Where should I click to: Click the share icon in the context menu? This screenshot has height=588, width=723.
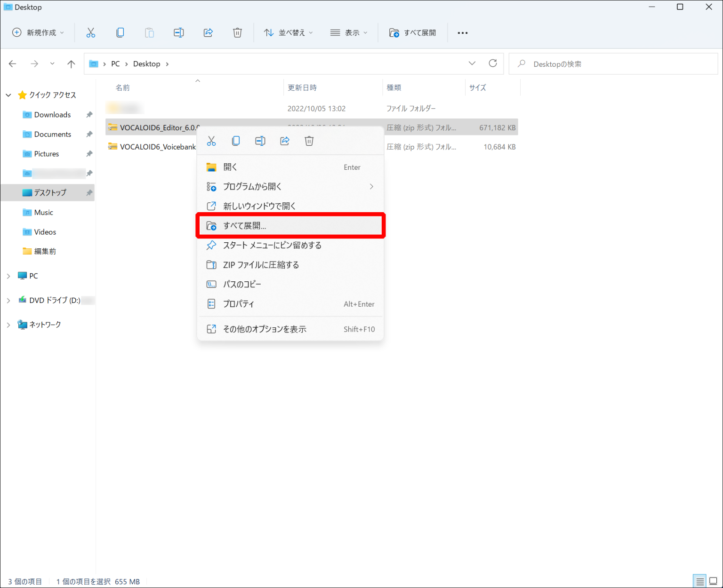[285, 141]
